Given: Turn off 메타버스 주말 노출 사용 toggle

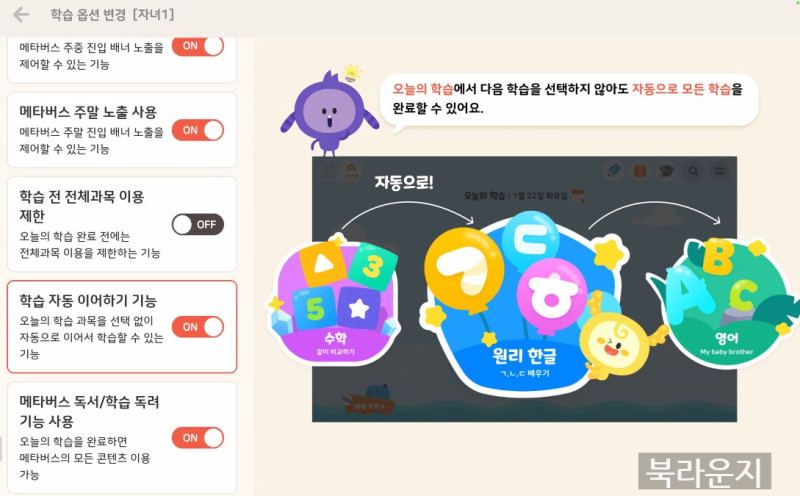Looking at the screenshot, I should 198,130.
